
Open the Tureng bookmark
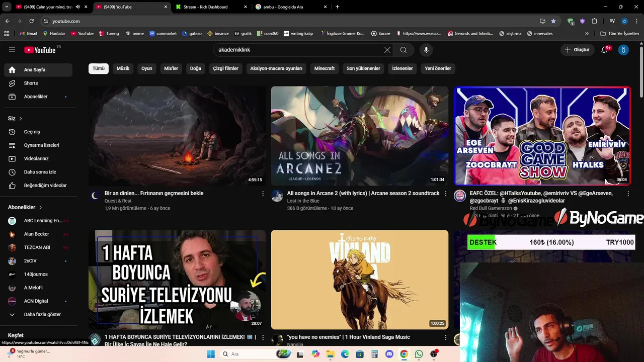[109, 34]
